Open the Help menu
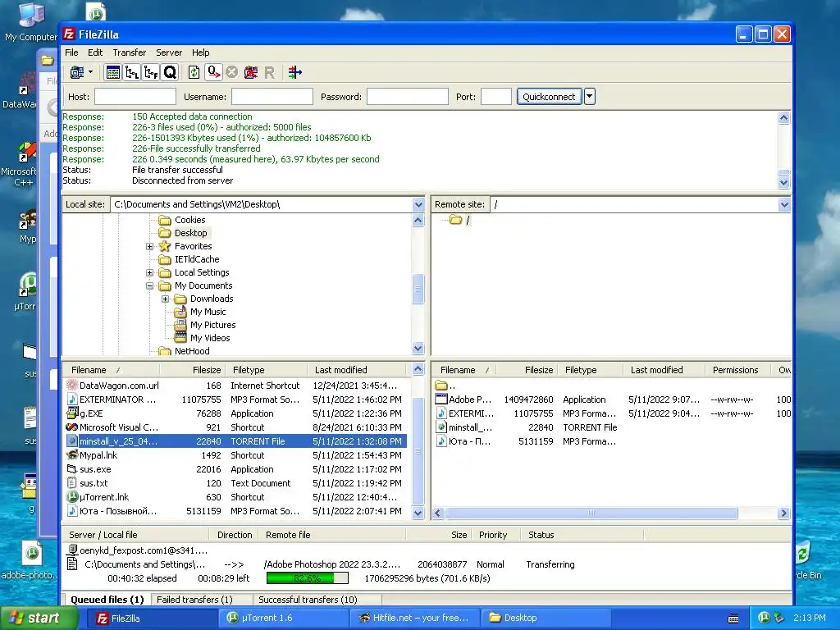This screenshot has height=630, width=840. pos(201,52)
